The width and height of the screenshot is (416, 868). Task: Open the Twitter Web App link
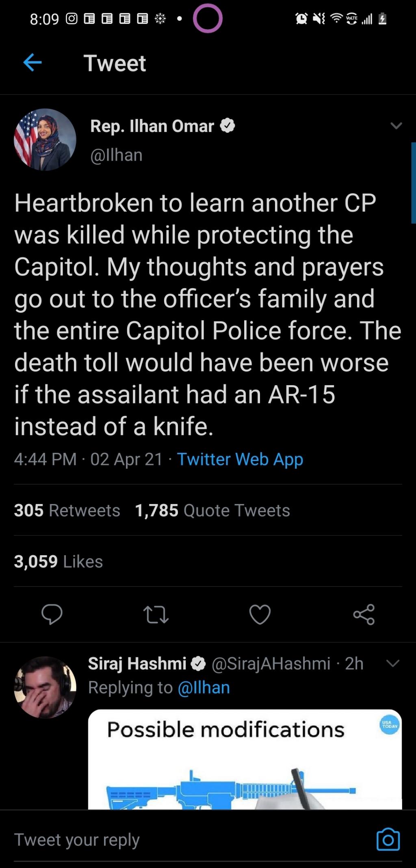(x=240, y=459)
